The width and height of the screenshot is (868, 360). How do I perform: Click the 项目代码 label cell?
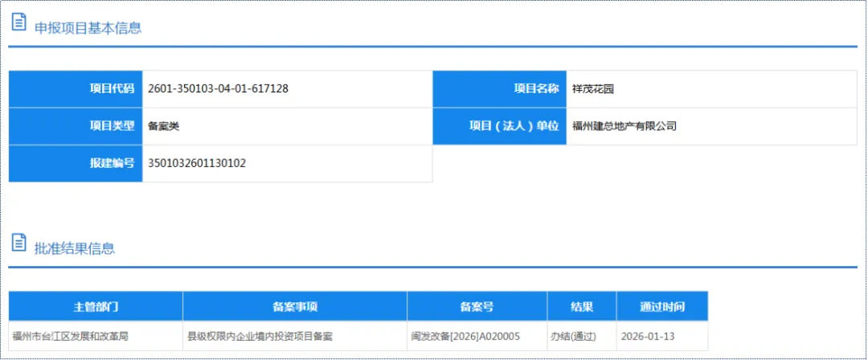(x=76, y=89)
